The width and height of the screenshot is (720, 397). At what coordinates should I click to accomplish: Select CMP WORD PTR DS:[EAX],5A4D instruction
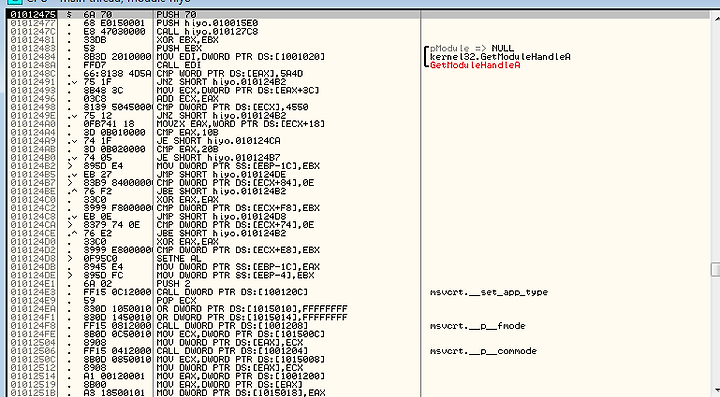coord(230,73)
